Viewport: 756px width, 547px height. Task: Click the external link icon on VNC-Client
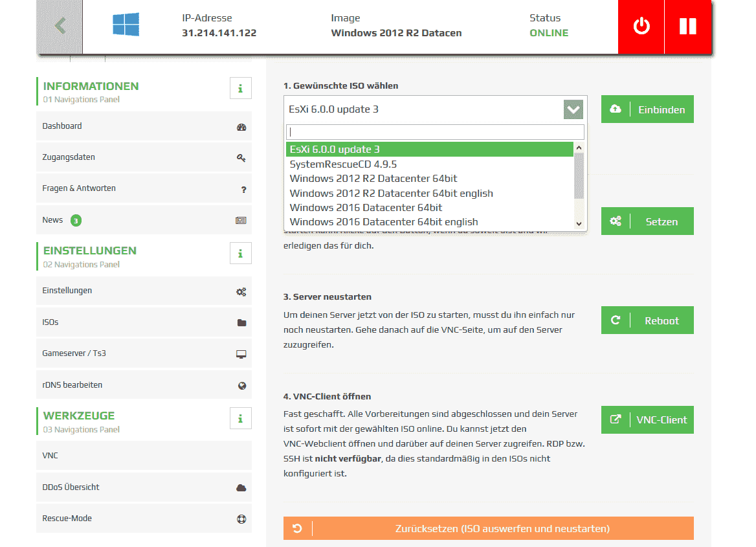click(x=616, y=419)
